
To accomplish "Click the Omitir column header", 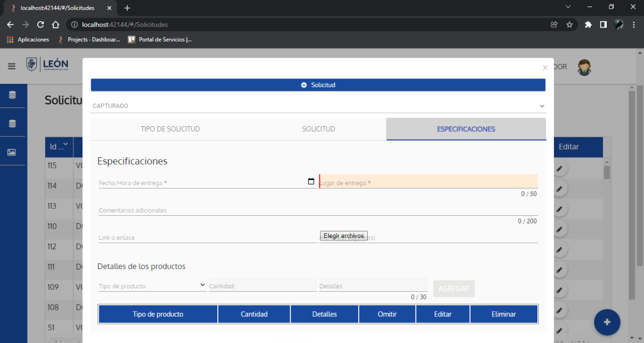I will pyautogui.click(x=387, y=314).
